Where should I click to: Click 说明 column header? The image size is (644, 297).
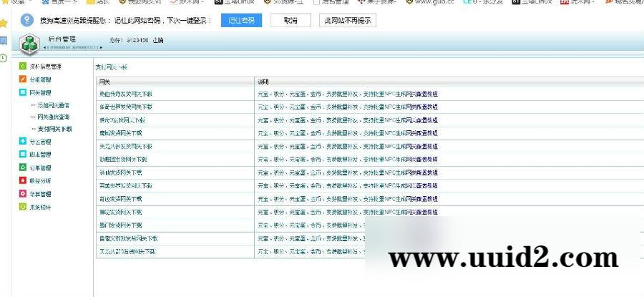pyautogui.click(x=263, y=82)
